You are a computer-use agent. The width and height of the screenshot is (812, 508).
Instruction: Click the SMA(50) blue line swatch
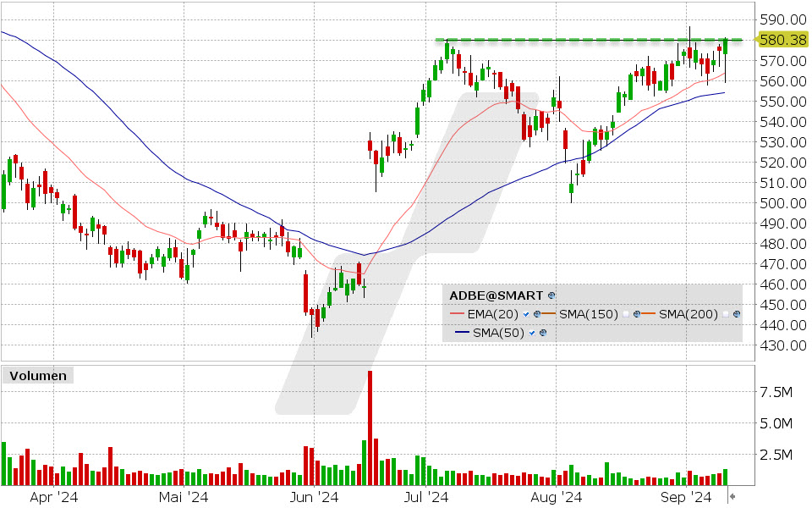pos(462,333)
